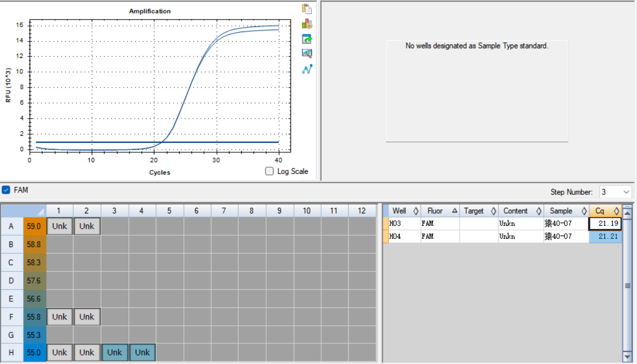Click the table vertical scrollbar thumb
The width and height of the screenshot is (637, 364).
pyautogui.click(x=627, y=285)
